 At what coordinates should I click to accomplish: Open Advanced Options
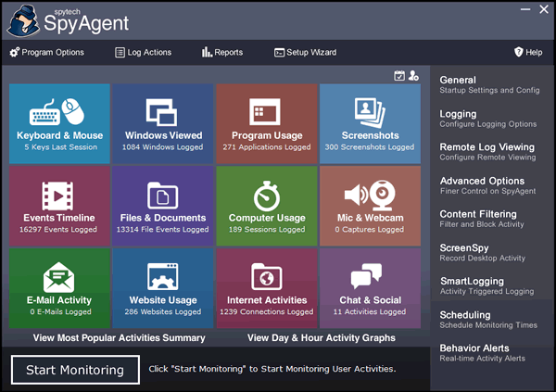click(x=488, y=185)
